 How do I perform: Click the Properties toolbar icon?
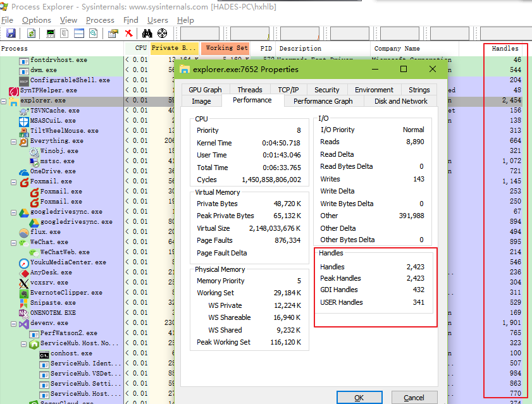coord(113,34)
